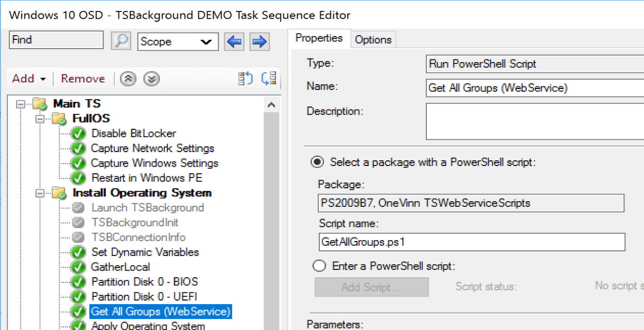
Task: Switch to the Options tab
Action: [373, 40]
